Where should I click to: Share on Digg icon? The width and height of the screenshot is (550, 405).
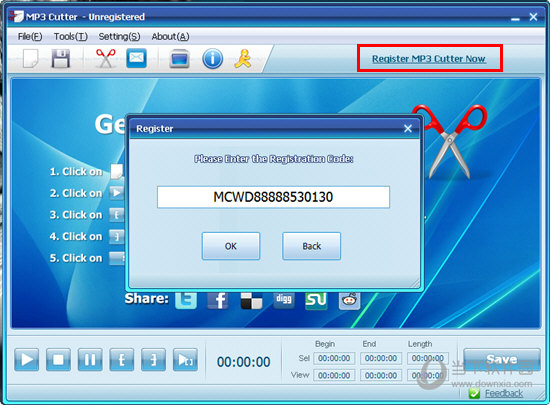(284, 300)
